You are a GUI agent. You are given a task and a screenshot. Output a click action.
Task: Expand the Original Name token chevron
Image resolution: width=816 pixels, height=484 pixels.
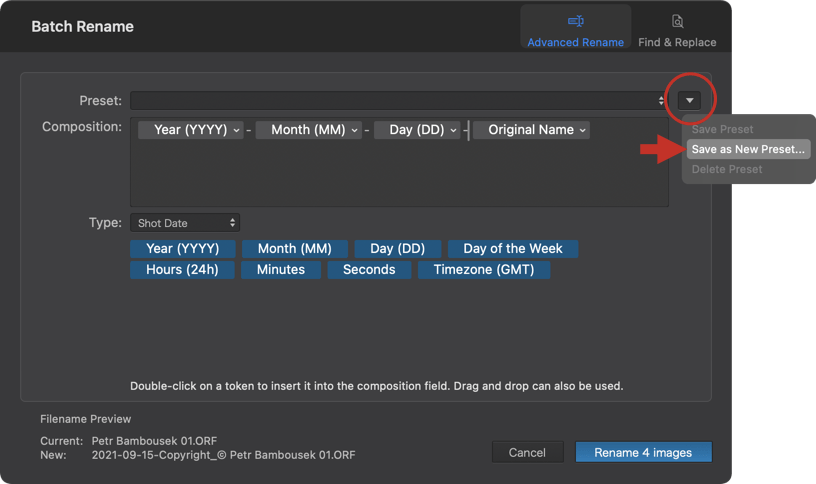tap(582, 130)
